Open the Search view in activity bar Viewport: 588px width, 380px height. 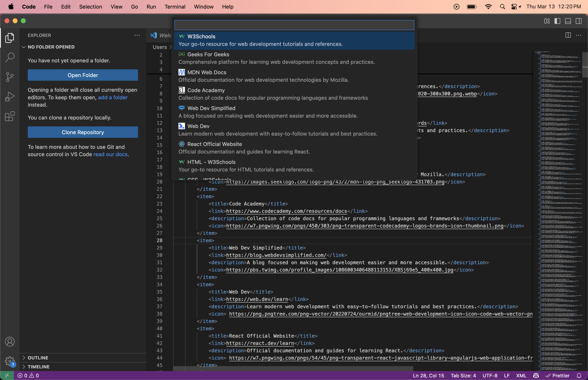pyautogui.click(x=10, y=57)
